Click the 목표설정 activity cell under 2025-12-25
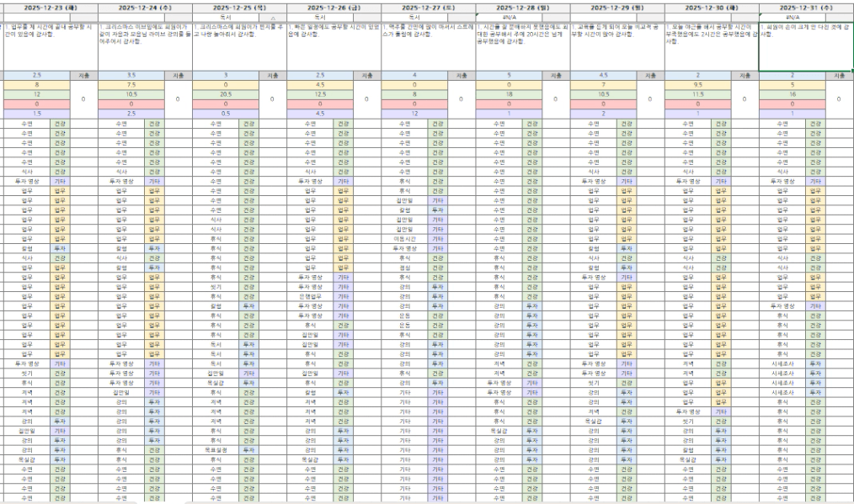The width and height of the screenshot is (854, 504). click(216, 450)
